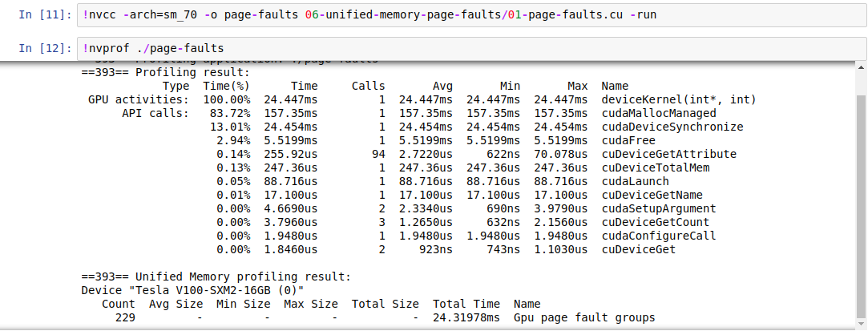Click the '70.078us' max value

(561, 155)
